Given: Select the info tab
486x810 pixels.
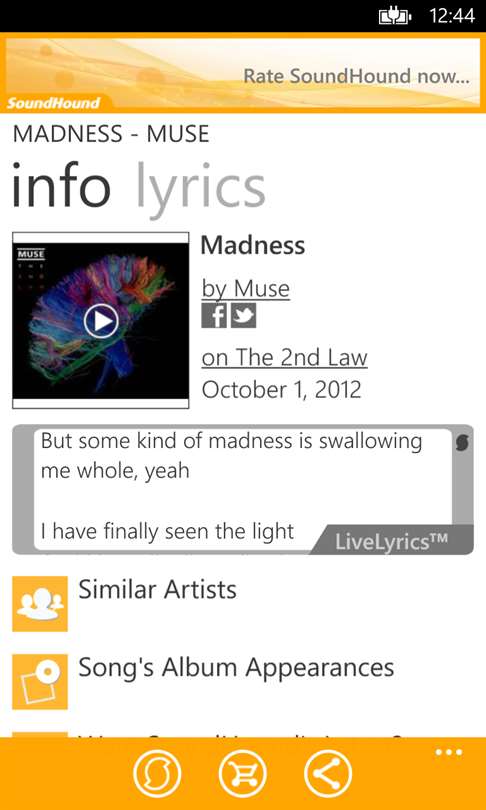Looking at the screenshot, I should pos(61,184).
